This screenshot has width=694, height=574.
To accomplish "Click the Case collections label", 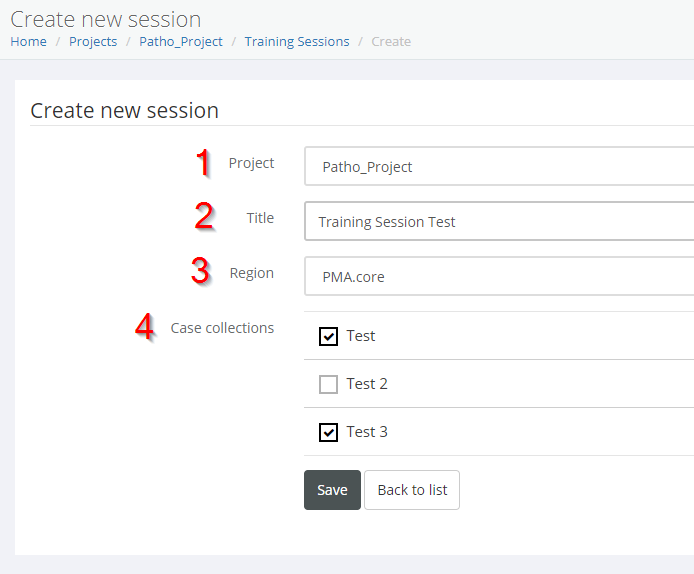I will (x=222, y=328).
